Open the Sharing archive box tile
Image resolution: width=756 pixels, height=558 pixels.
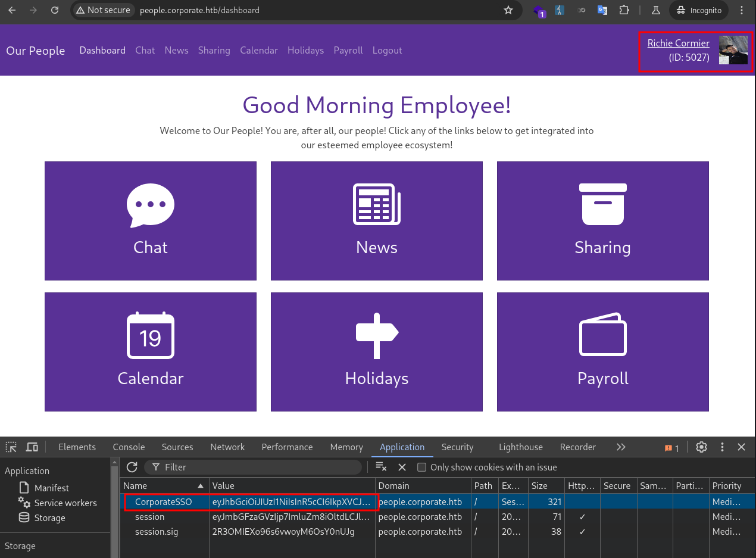click(602, 221)
